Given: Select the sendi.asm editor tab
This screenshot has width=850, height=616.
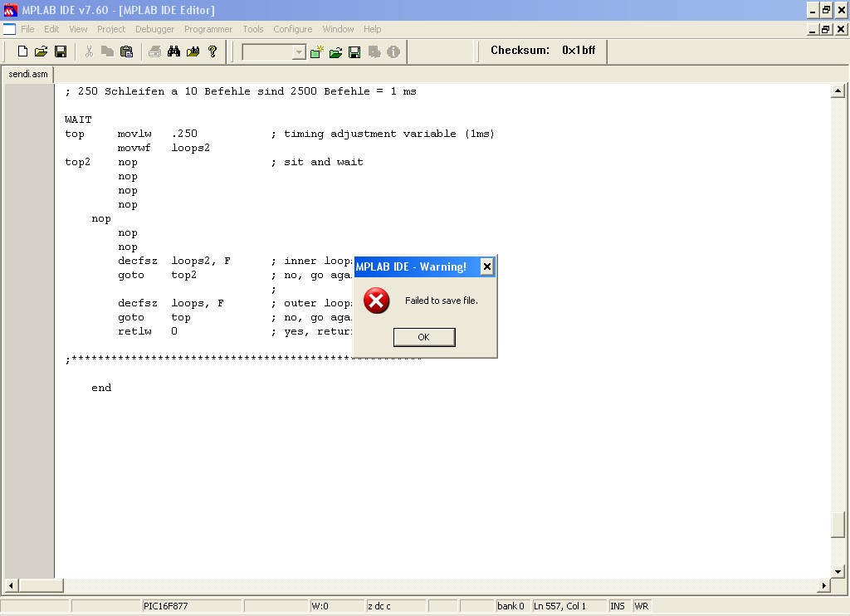Looking at the screenshot, I should click(28, 74).
